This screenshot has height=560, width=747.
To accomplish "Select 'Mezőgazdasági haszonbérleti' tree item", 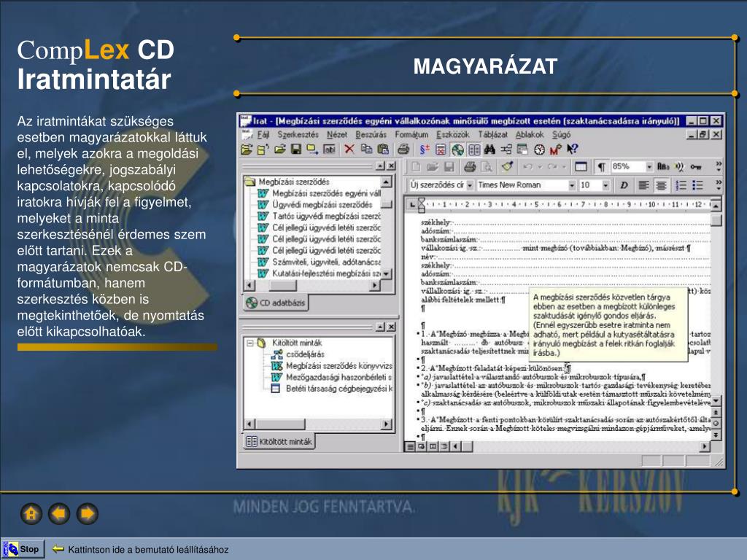I will click(338, 377).
